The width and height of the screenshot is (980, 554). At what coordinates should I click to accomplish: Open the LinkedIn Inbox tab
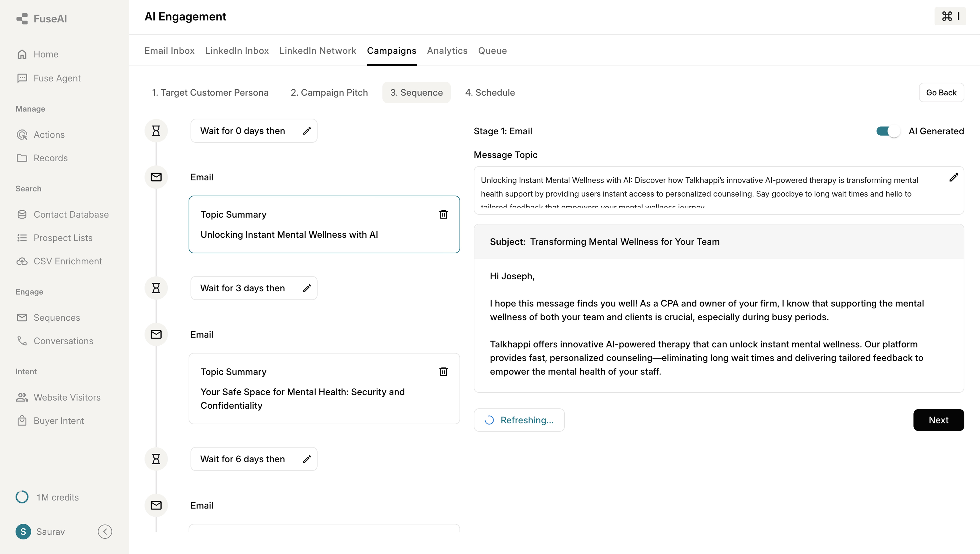point(237,51)
